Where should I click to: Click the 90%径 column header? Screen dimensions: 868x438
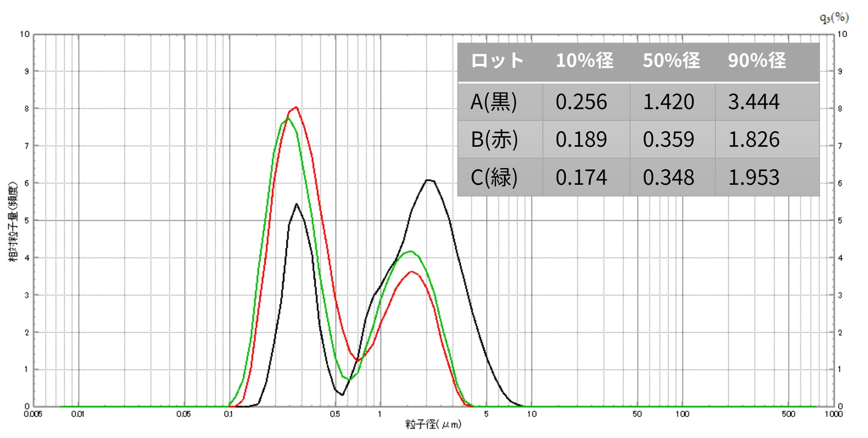[x=757, y=61]
